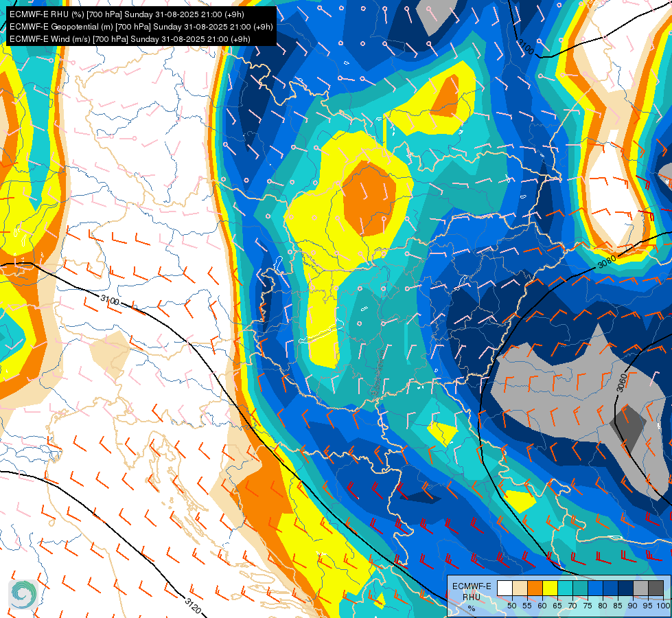Pick the blue 75-80 legend swatch
This screenshot has height=618, width=672.
click(x=595, y=588)
